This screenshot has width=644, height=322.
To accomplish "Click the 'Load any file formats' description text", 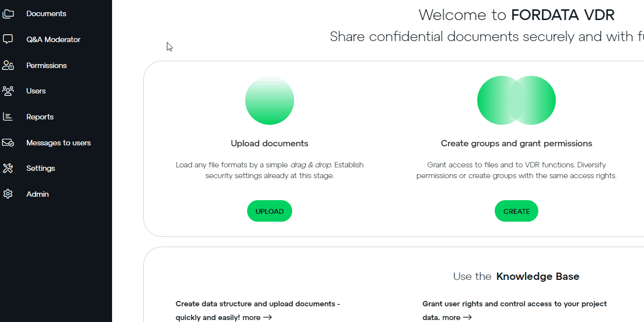I will coord(270,170).
